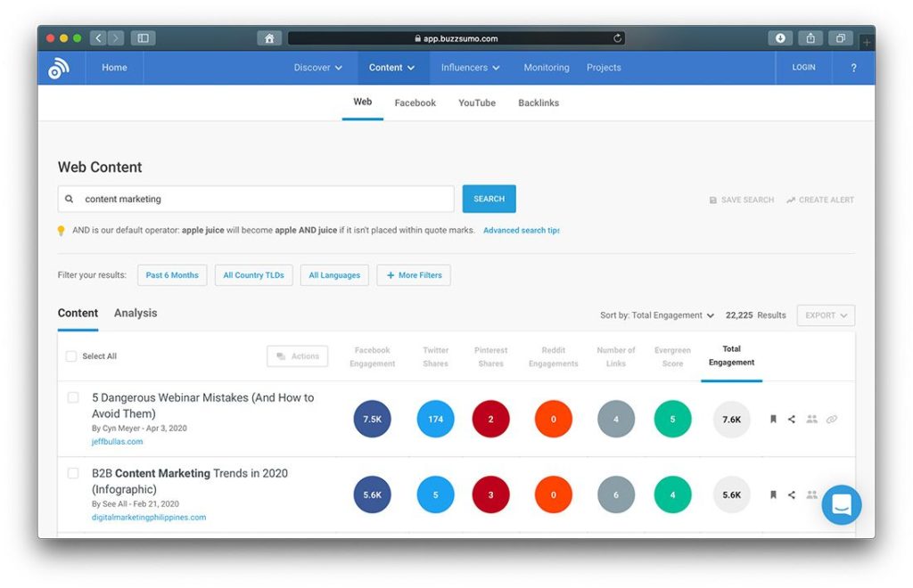Sort by Number of Links column header
Image resolution: width=913 pixels, height=588 pixels.
(616, 356)
